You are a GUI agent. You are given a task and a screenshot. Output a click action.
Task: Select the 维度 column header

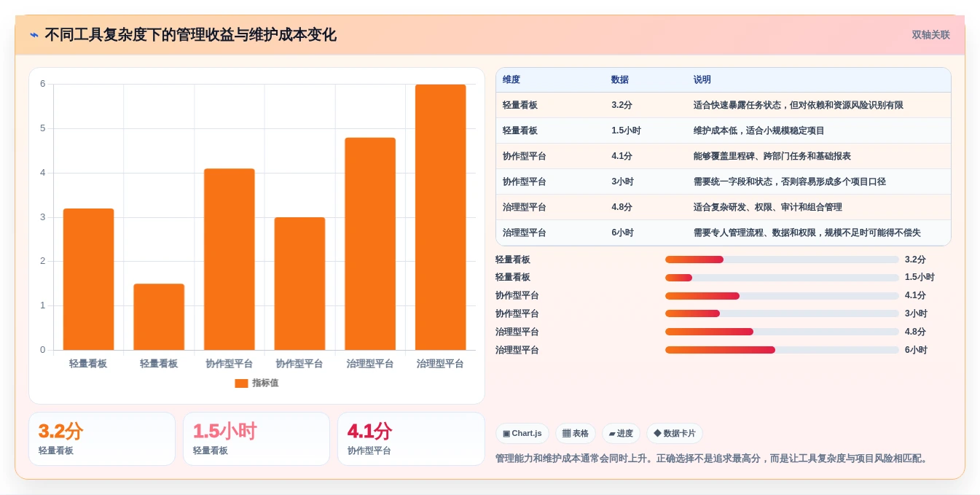click(511, 79)
